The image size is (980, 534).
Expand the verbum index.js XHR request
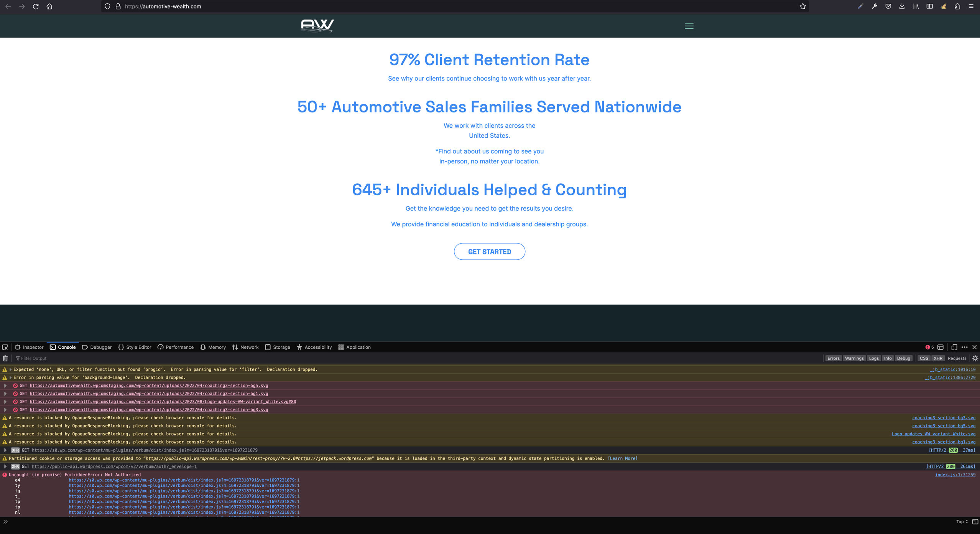click(x=5, y=450)
